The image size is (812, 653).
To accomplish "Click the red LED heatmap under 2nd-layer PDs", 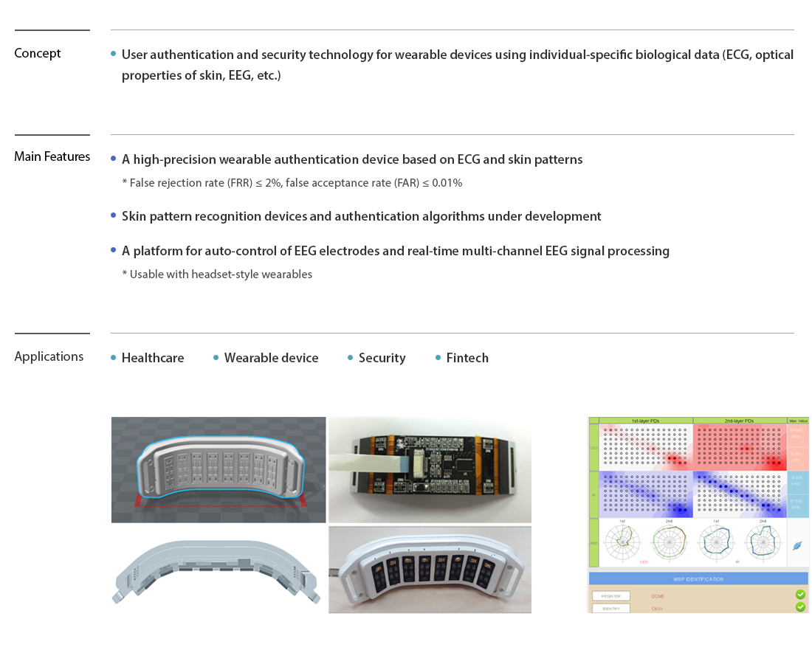I will tap(740, 448).
